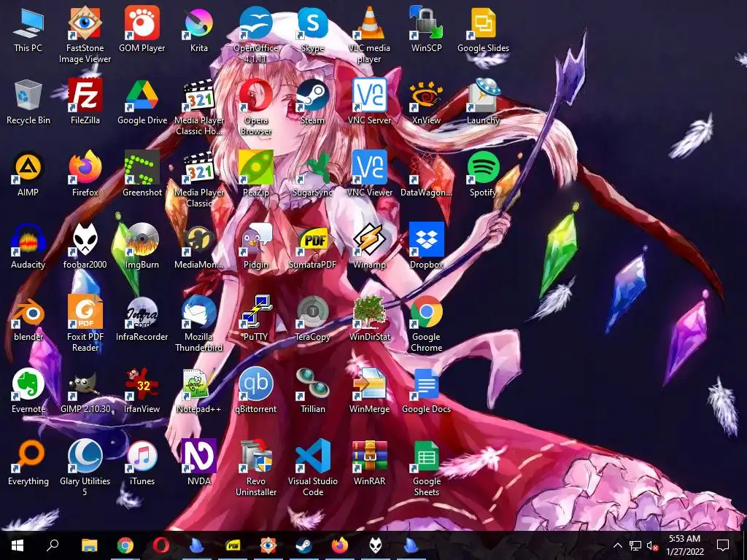Click the Opera Browser desktop shortcut
This screenshot has width=747, height=560.
pyautogui.click(x=256, y=108)
